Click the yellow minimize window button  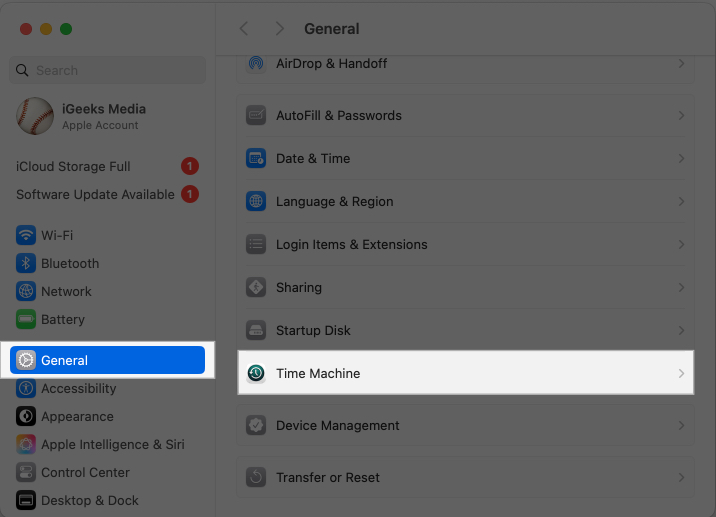click(x=46, y=29)
